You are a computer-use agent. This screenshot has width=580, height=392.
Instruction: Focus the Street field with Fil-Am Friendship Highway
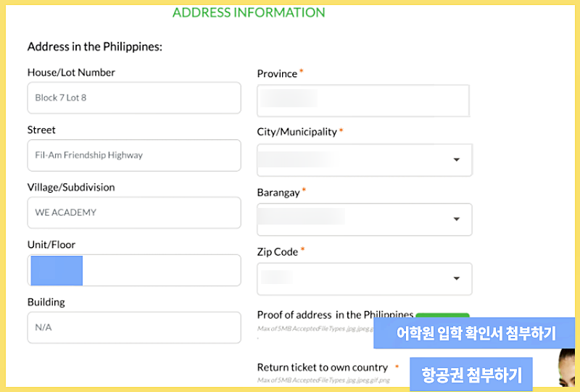pos(134,155)
